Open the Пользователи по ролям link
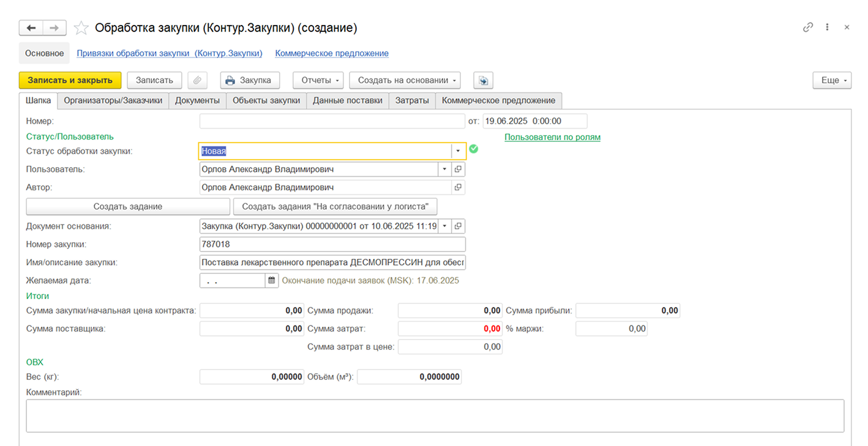Screen dimensions: 868x446 [552, 137]
